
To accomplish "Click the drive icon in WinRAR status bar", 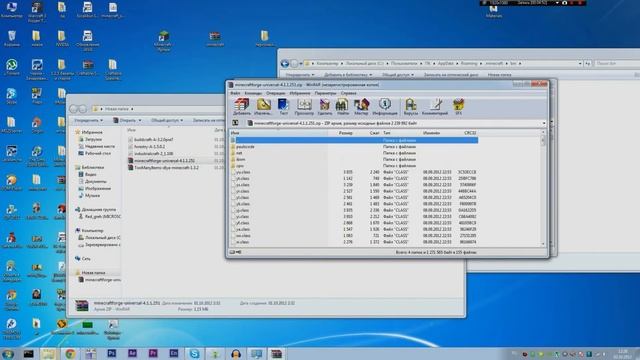I will pyautogui.click(x=232, y=252).
